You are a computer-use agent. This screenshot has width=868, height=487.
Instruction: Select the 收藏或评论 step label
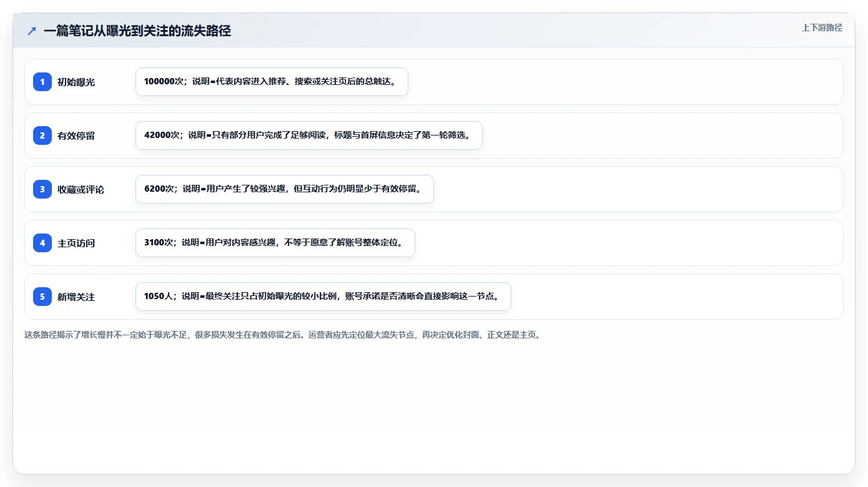(81, 189)
